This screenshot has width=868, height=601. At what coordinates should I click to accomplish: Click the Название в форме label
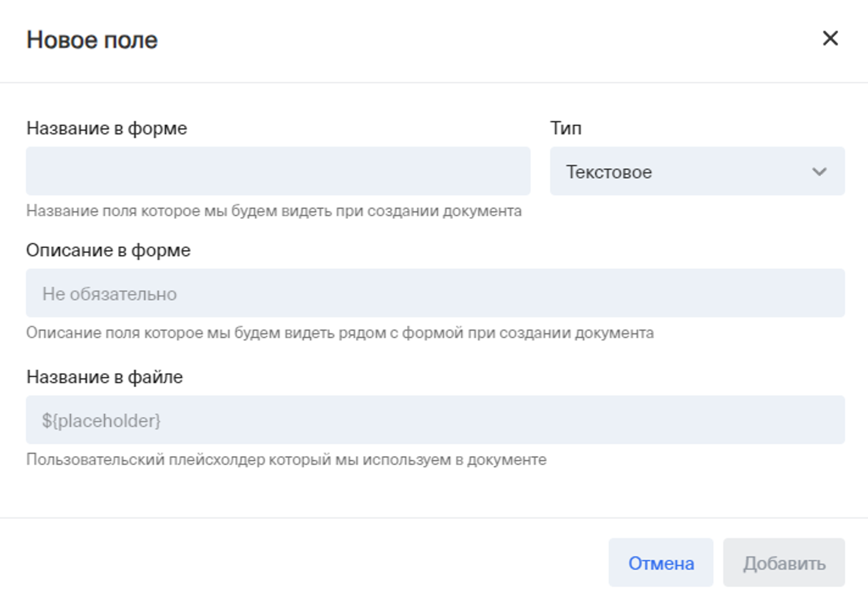coord(106,128)
